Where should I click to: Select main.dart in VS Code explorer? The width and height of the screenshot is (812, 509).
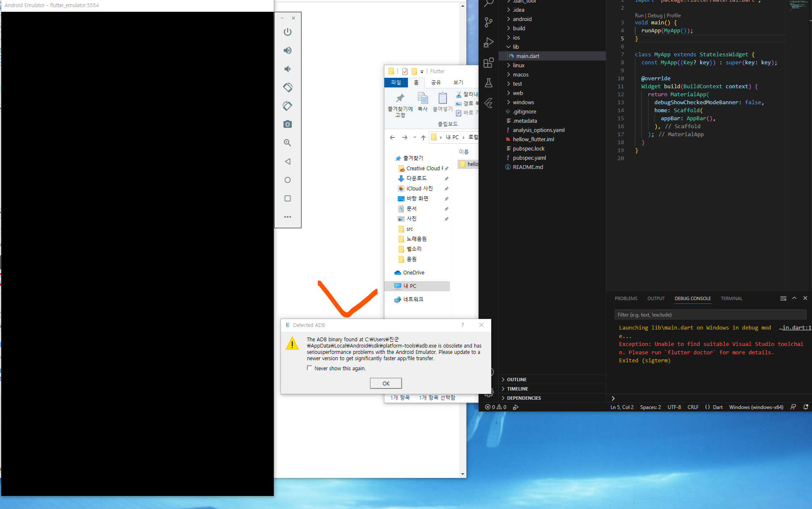528,56
